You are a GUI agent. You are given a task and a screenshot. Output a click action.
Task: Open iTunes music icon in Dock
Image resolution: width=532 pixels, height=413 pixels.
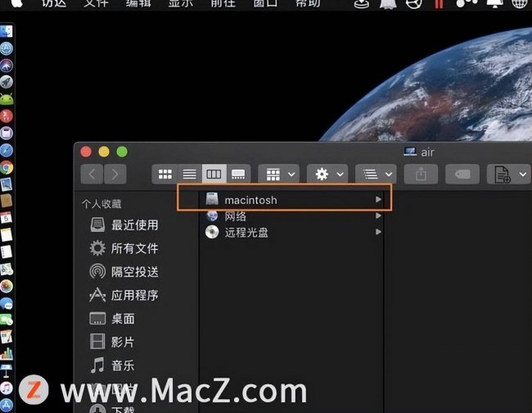point(6,388)
